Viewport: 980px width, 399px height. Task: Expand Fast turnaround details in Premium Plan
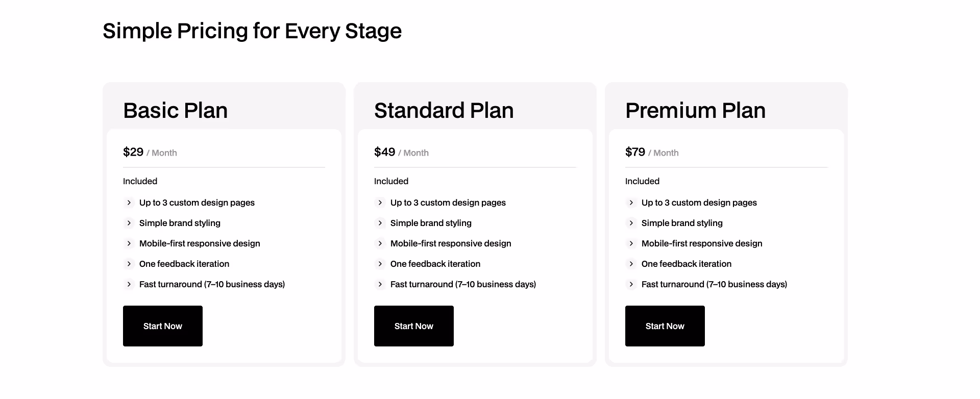631,284
